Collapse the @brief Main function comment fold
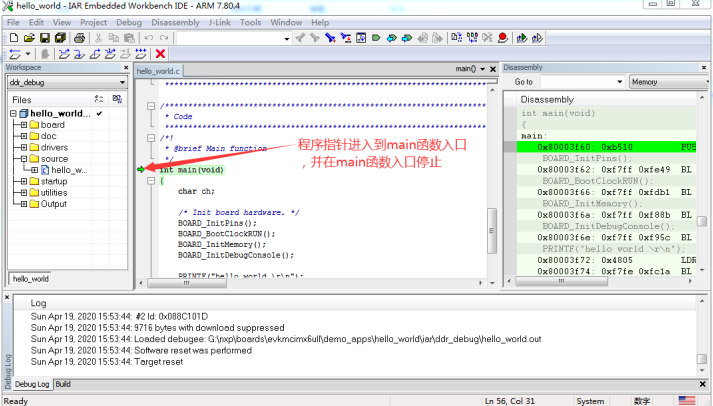Image resolution: width=713 pixels, height=406 pixels. click(151, 138)
